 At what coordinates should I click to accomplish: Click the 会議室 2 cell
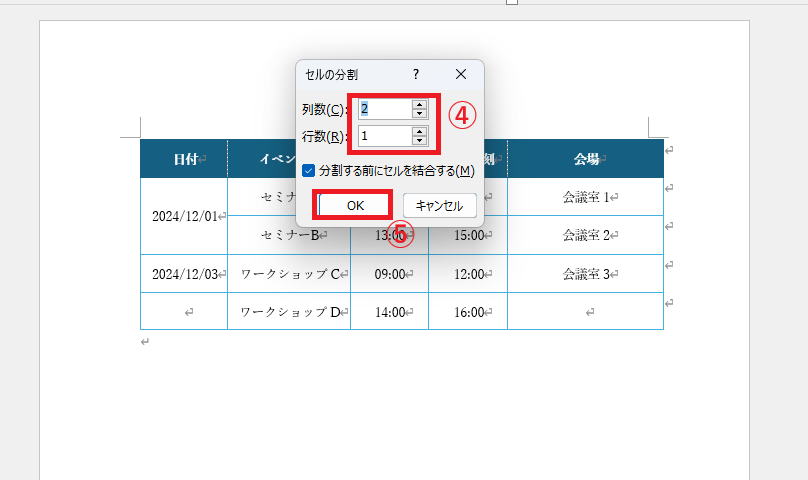coord(585,235)
